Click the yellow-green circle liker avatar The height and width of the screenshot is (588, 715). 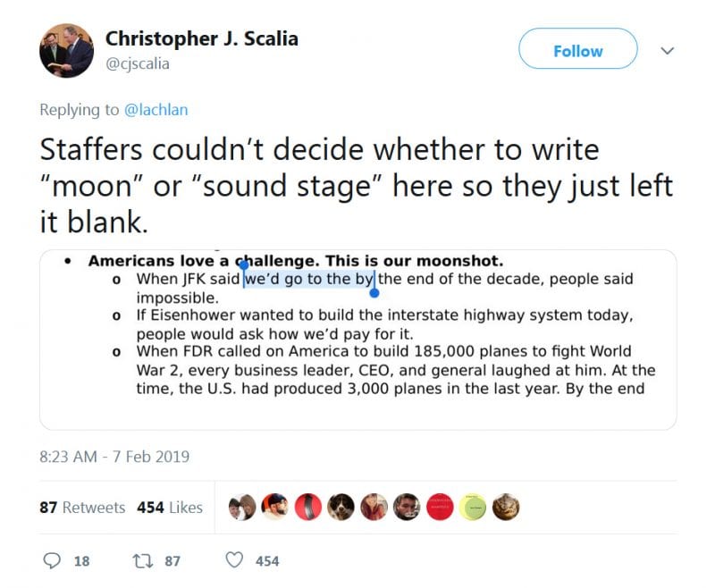coord(475,507)
